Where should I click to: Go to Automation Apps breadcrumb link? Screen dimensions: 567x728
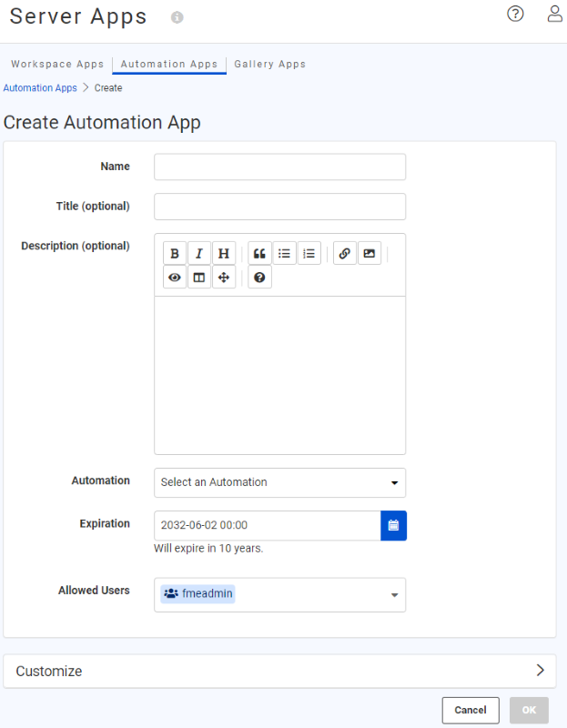40,87
